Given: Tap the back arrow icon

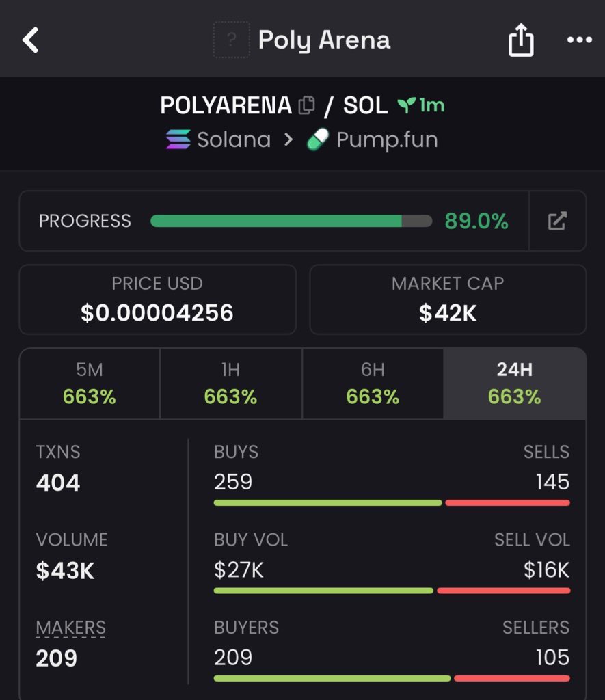Looking at the screenshot, I should point(31,40).
